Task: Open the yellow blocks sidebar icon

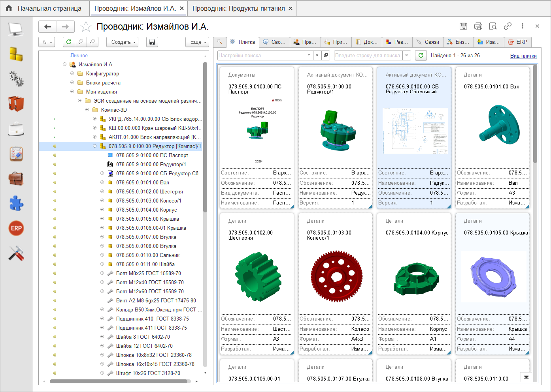Action: point(16,54)
